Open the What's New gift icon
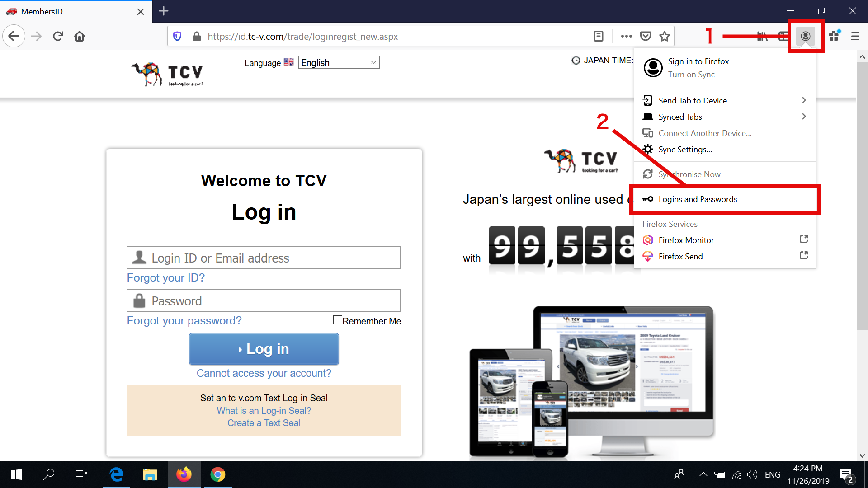The width and height of the screenshot is (868, 488). 835,36
